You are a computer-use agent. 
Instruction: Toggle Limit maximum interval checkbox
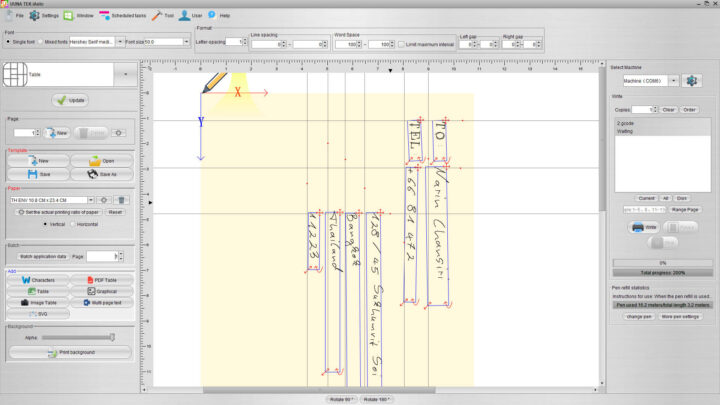pyautogui.click(x=401, y=45)
